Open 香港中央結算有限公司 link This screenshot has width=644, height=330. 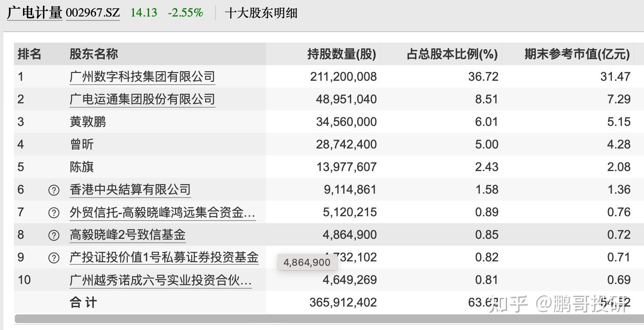tap(130, 190)
